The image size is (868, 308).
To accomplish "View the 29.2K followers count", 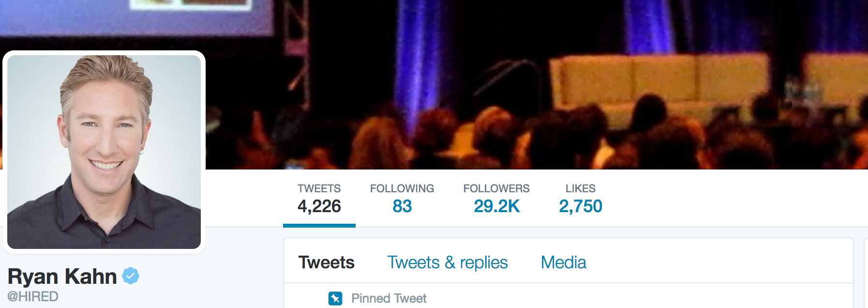I will [x=496, y=206].
